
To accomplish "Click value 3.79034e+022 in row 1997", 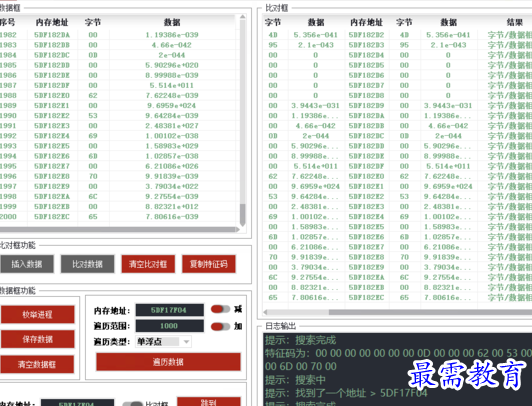I will click(172, 186).
